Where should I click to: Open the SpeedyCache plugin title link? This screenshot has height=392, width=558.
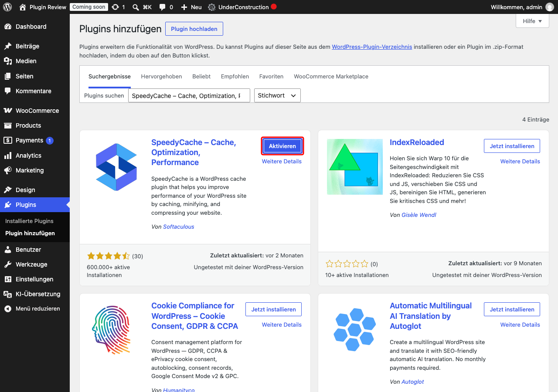coord(194,152)
